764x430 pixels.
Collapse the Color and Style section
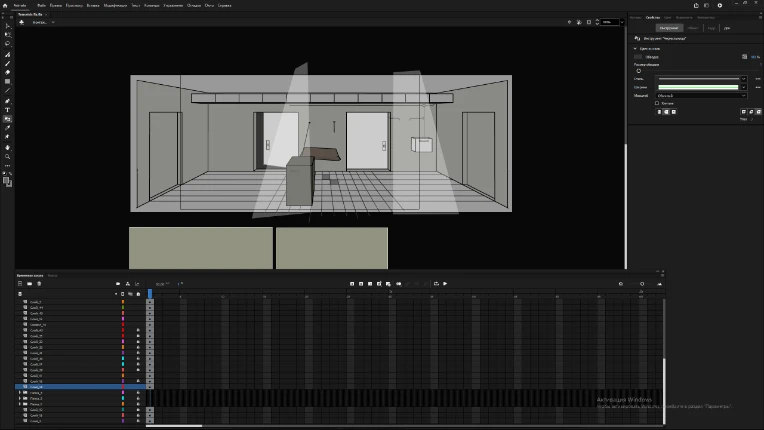click(635, 49)
